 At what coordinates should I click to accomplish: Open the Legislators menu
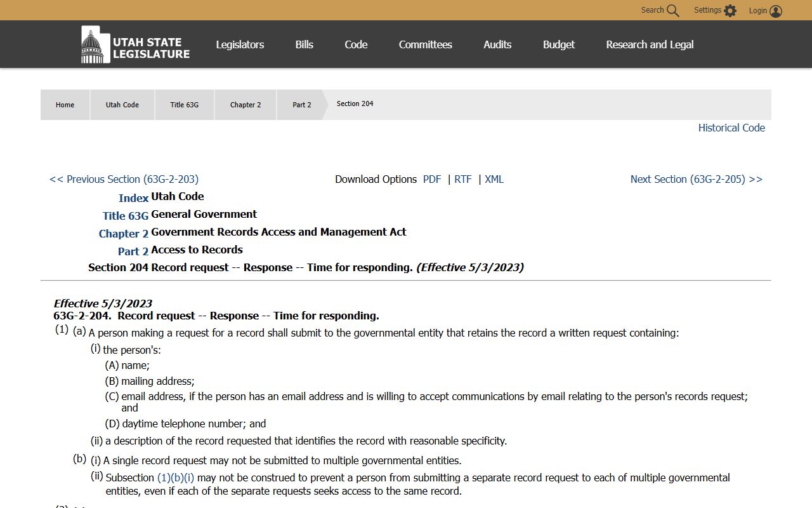pyautogui.click(x=240, y=44)
